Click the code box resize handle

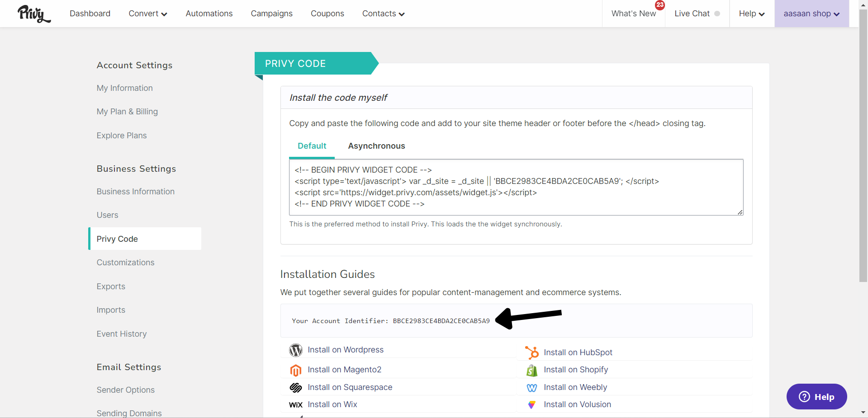click(740, 212)
